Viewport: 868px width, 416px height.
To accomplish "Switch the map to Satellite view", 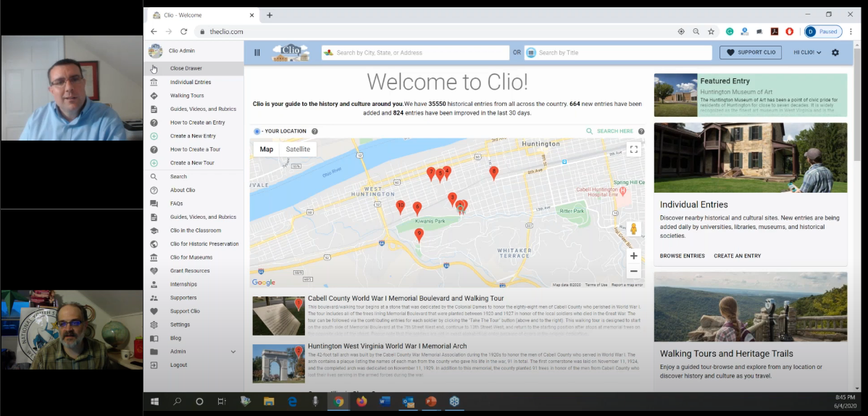I will tap(298, 149).
